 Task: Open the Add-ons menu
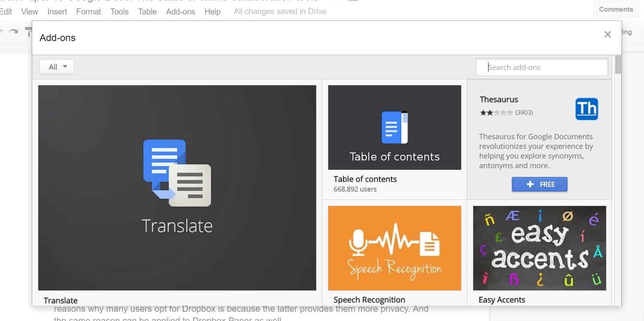pyautogui.click(x=180, y=12)
